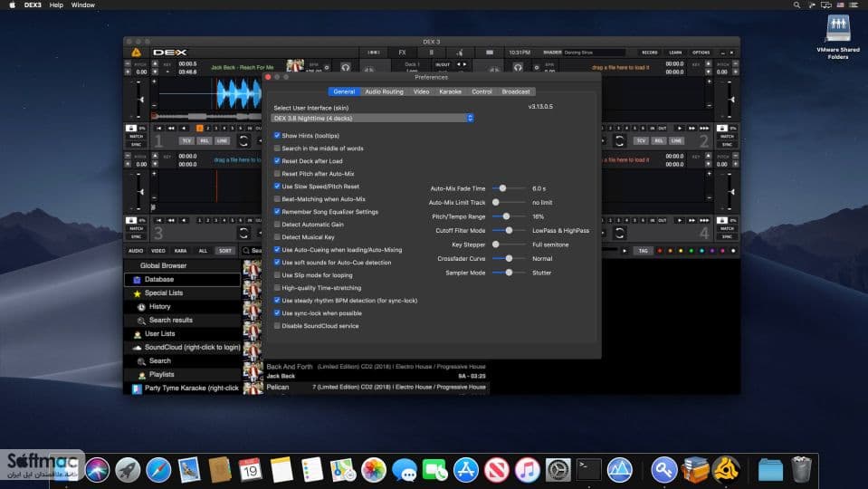Image resolution: width=868 pixels, height=489 pixels.
Task: Open VMware Shared Folders desktop icon
Action: (x=838, y=36)
